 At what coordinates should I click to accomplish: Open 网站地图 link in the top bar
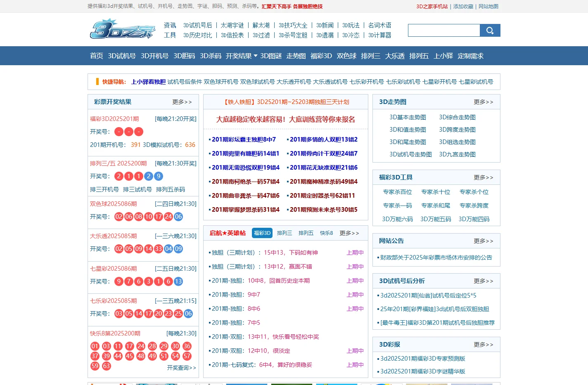click(x=488, y=7)
